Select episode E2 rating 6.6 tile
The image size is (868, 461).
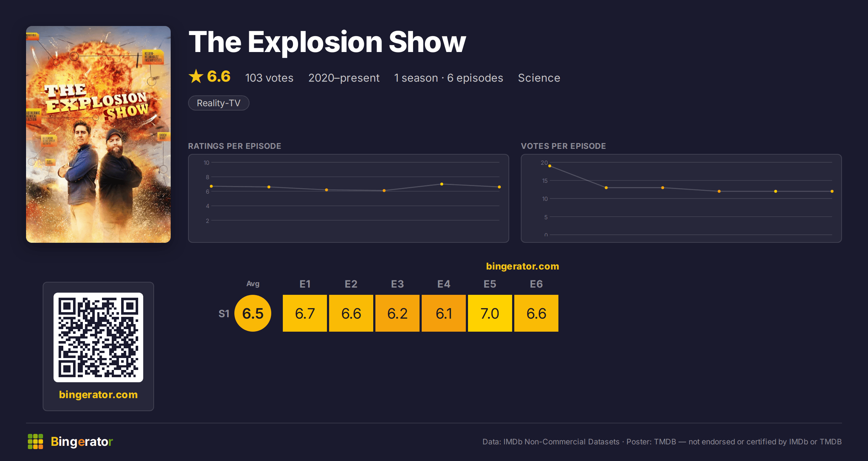click(351, 313)
